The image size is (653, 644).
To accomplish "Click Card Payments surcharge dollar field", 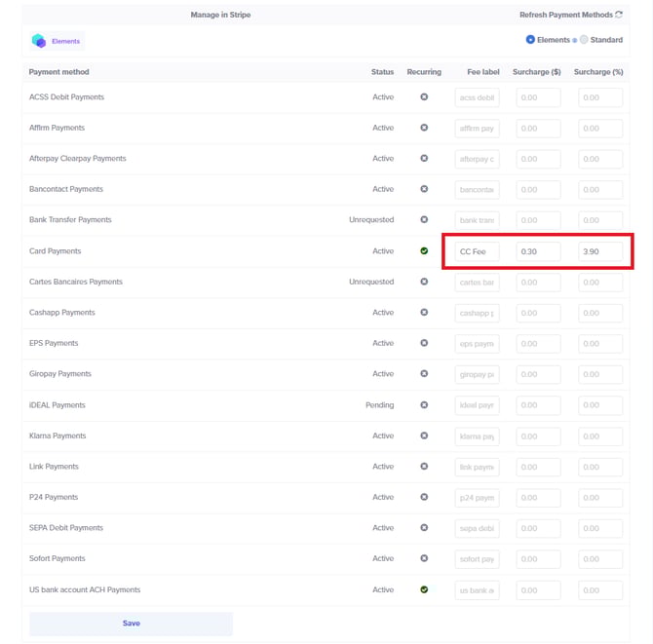I will pyautogui.click(x=538, y=251).
